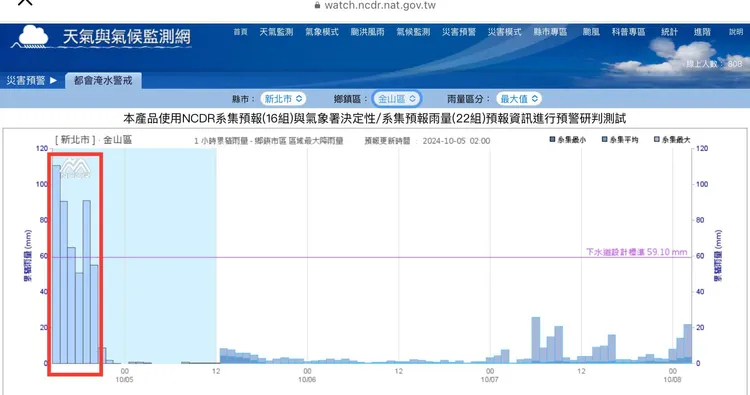
Task: Select the 都會淹水警戒 tab
Action: coord(103,80)
